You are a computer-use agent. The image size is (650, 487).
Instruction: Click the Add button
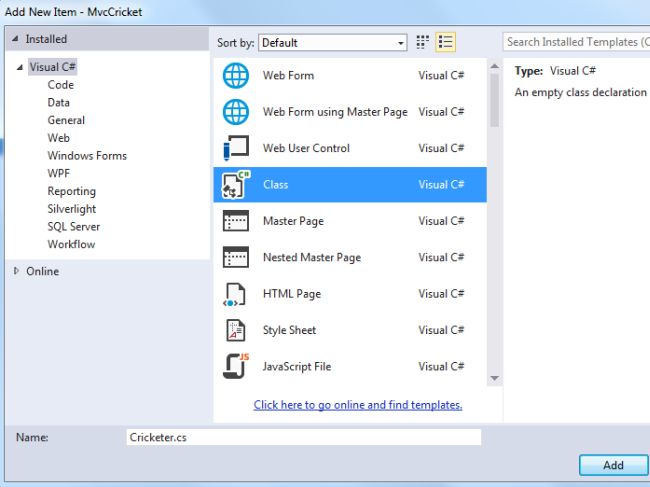coord(613,465)
